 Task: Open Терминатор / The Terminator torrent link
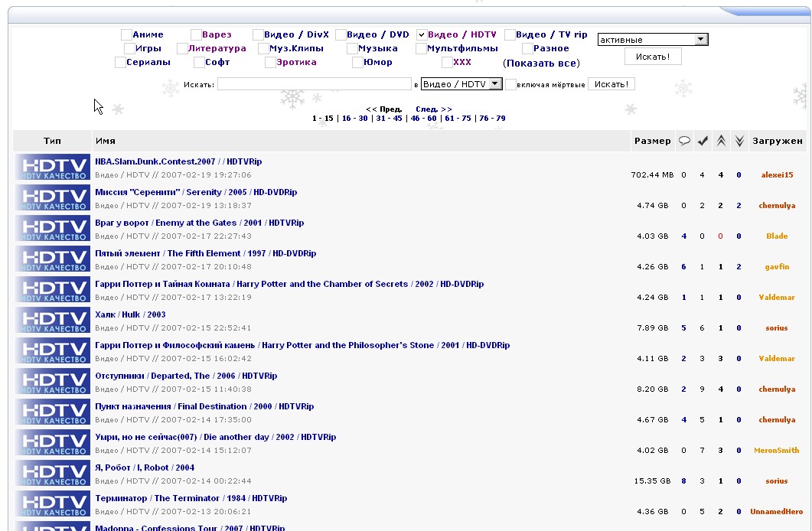point(191,498)
